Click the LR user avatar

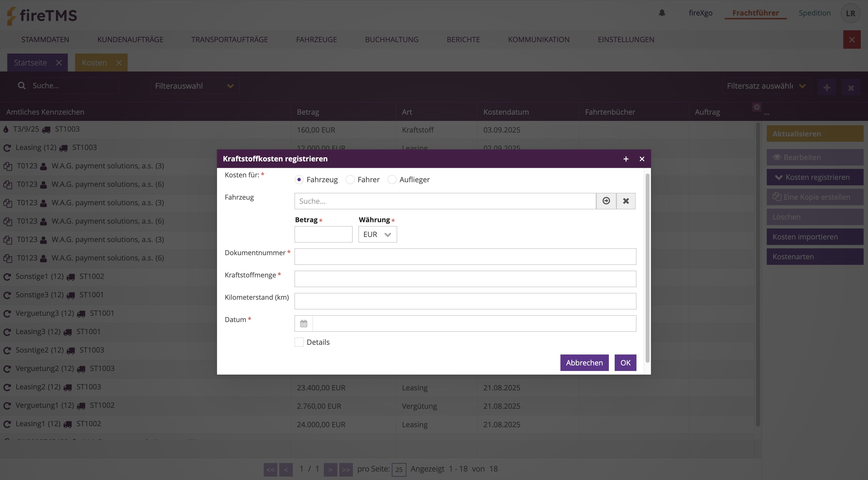point(850,14)
